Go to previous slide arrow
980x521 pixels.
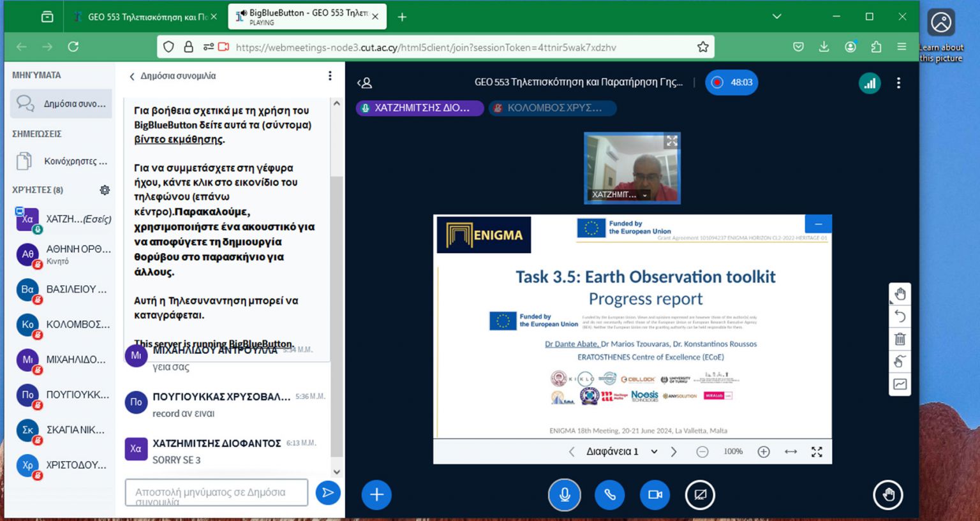pyautogui.click(x=572, y=451)
